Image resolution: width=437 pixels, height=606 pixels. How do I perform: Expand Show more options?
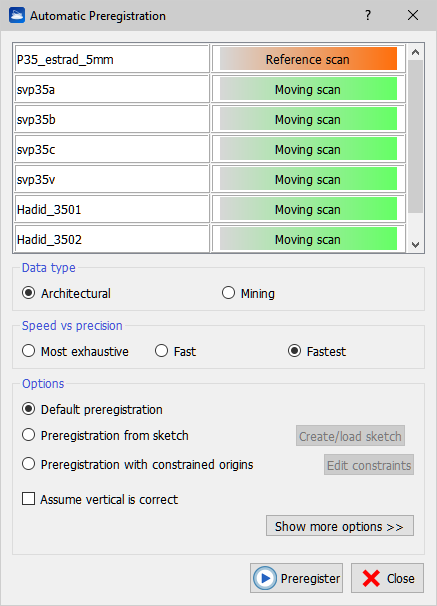click(340, 526)
